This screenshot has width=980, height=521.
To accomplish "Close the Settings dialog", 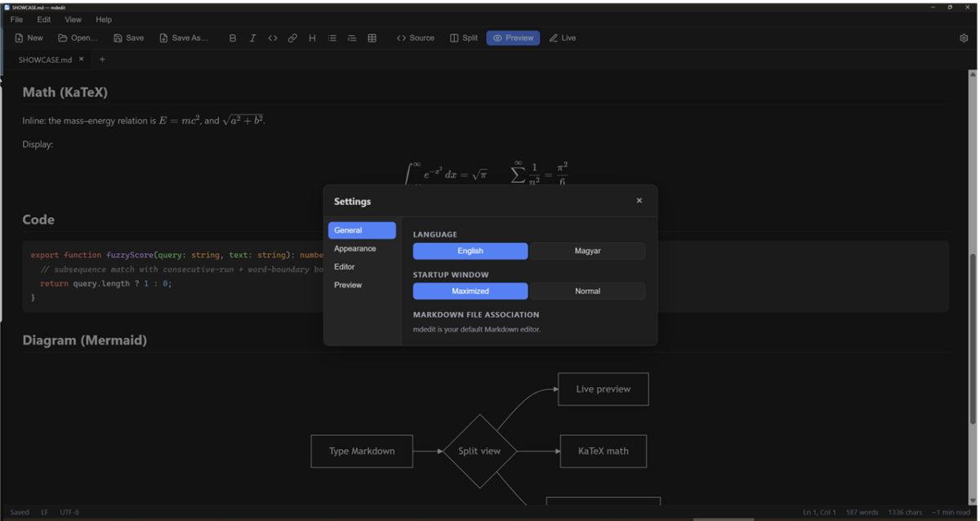I will (x=639, y=201).
